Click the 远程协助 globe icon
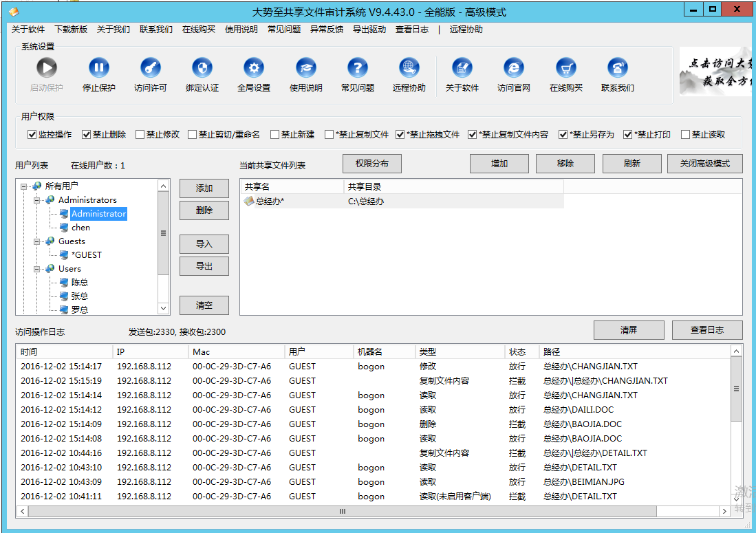The width and height of the screenshot is (756, 533). (x=409, y=67)
